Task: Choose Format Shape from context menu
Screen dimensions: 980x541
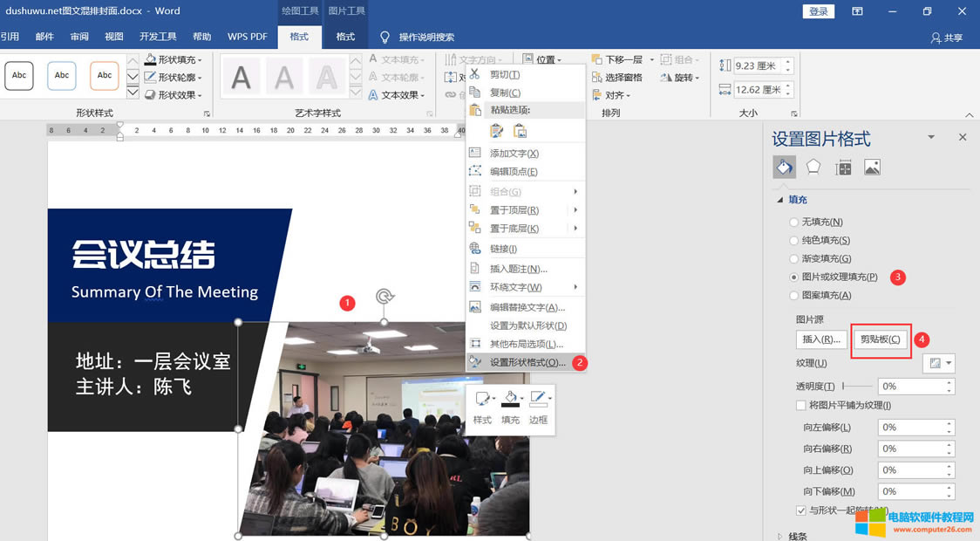Action: coord(527,362)
